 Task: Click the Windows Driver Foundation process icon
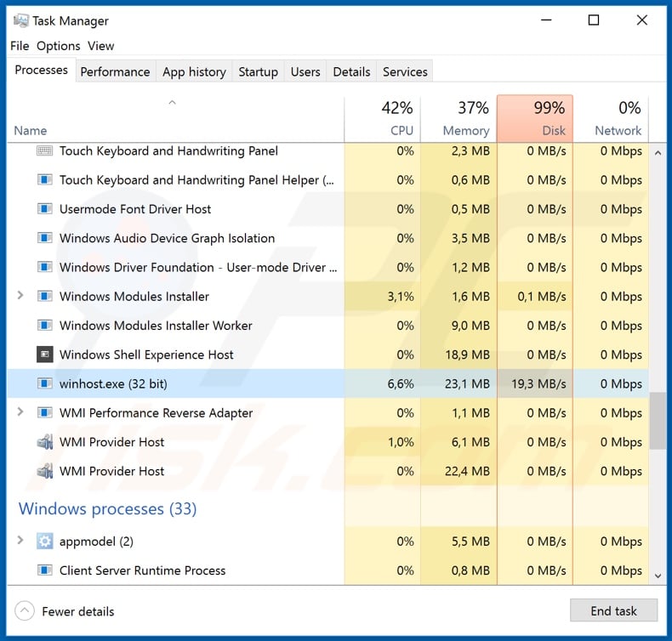pyautogui.click(x=44, y=267)
